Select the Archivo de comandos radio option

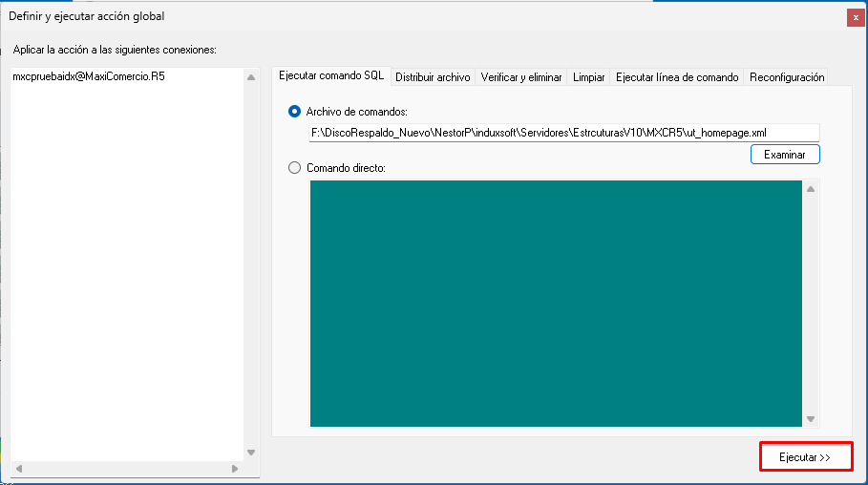point(295,112)
